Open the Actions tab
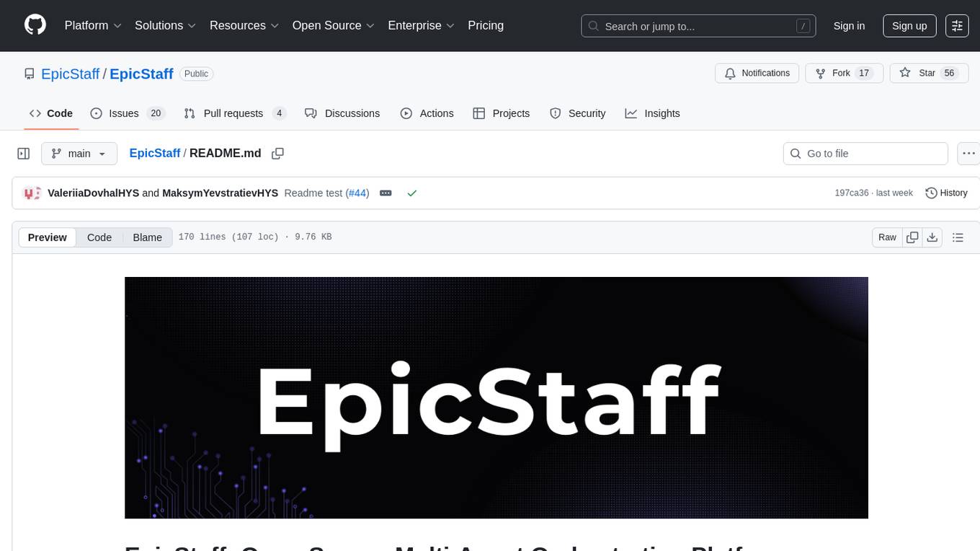980x551 pixels. (x=427, y=113)
